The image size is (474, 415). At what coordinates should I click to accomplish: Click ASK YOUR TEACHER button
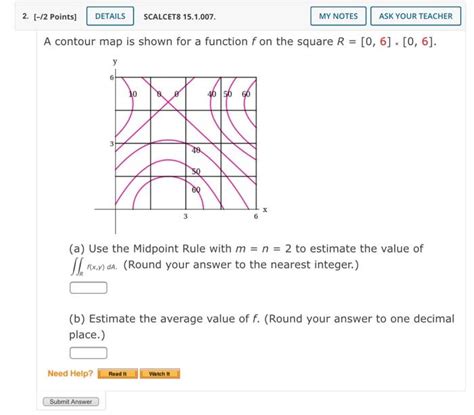[416, 16]
